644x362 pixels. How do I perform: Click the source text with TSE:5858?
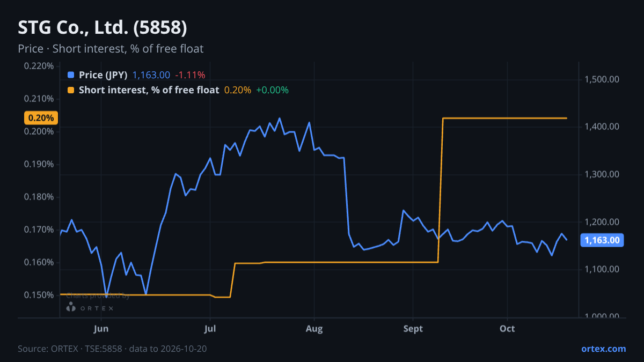pos(112,349)
